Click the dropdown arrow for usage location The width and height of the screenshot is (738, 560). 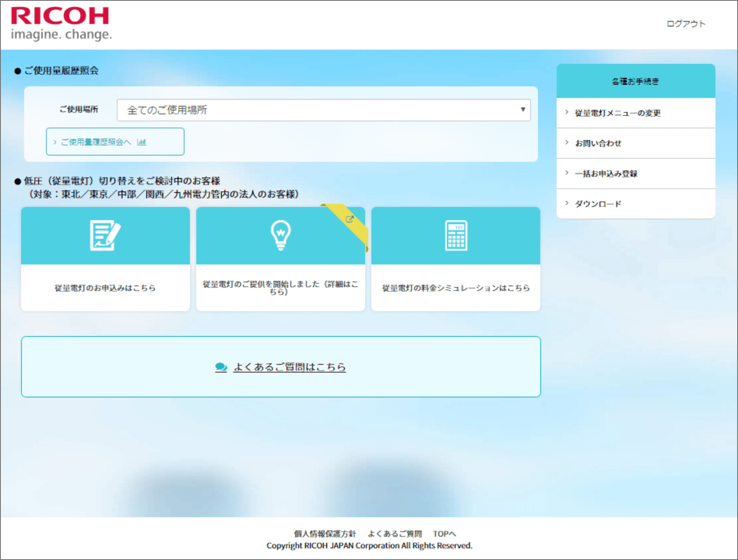[x=523, y=110]
